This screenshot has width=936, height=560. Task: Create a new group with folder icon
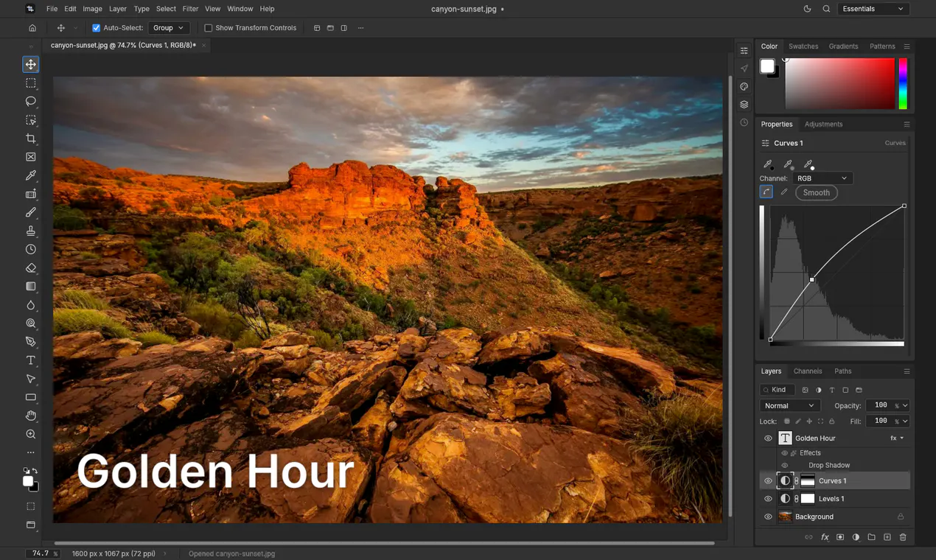[x=871, y=537]
